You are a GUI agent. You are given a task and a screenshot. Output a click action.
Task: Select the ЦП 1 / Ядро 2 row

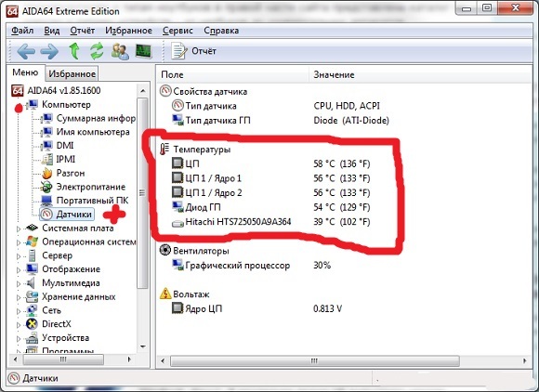(x=345, y=192)
